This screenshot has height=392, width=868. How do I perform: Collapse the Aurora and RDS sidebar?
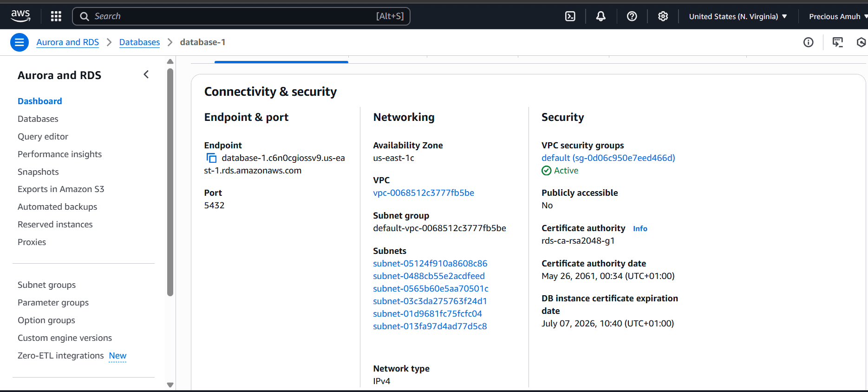pyautogui.click(x=146, y=74)
